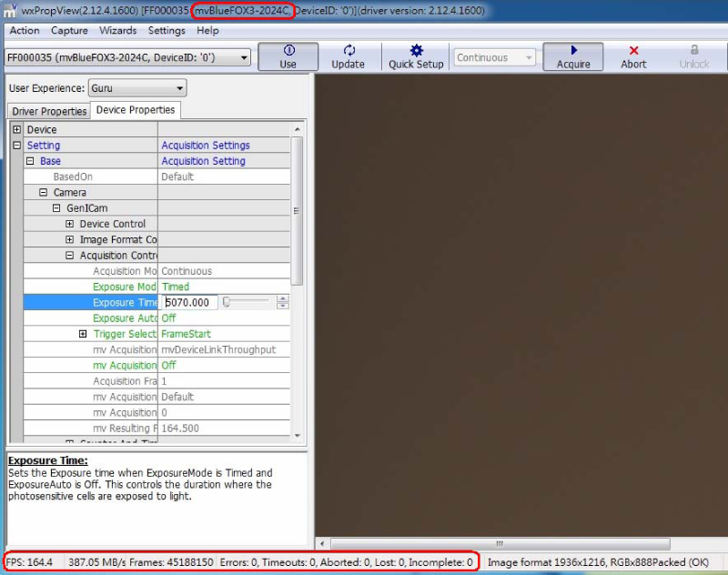Expand the Device Control tree node

click(70, 224)
